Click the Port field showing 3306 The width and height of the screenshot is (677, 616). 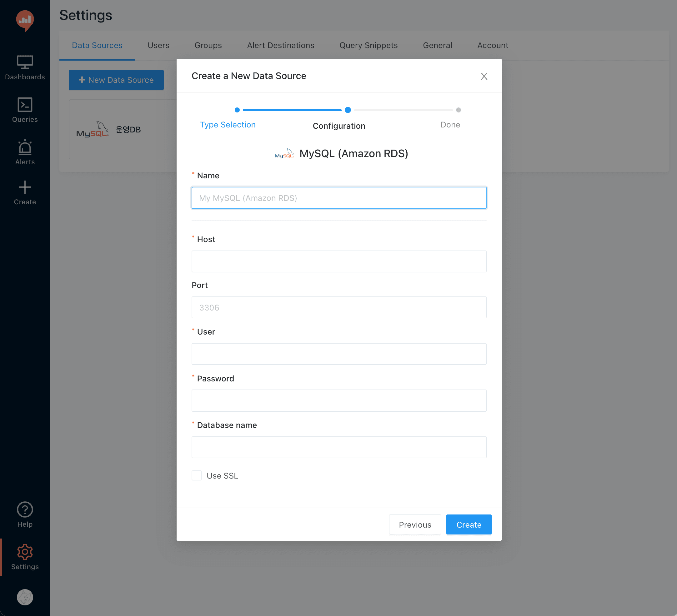(338, 307)
